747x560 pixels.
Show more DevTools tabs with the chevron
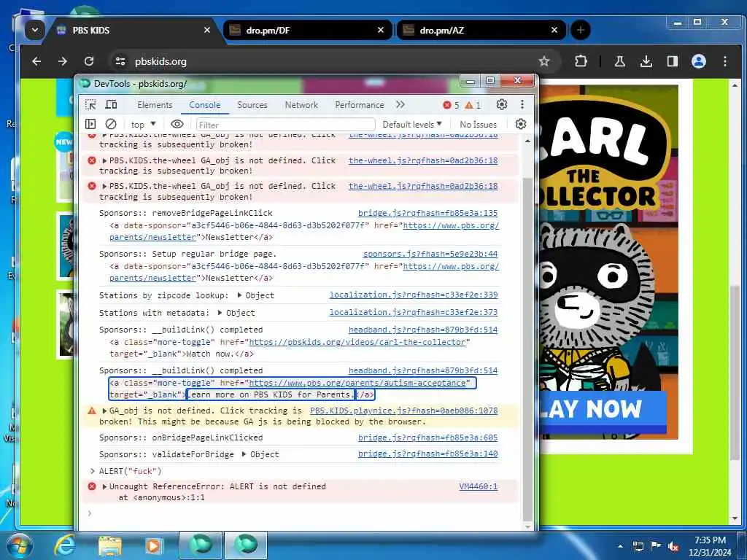(400, 104)
